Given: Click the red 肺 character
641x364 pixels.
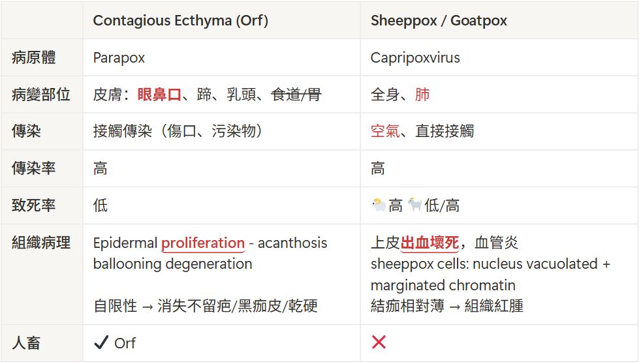Looking at the screenshot, I should pos(422,95).
